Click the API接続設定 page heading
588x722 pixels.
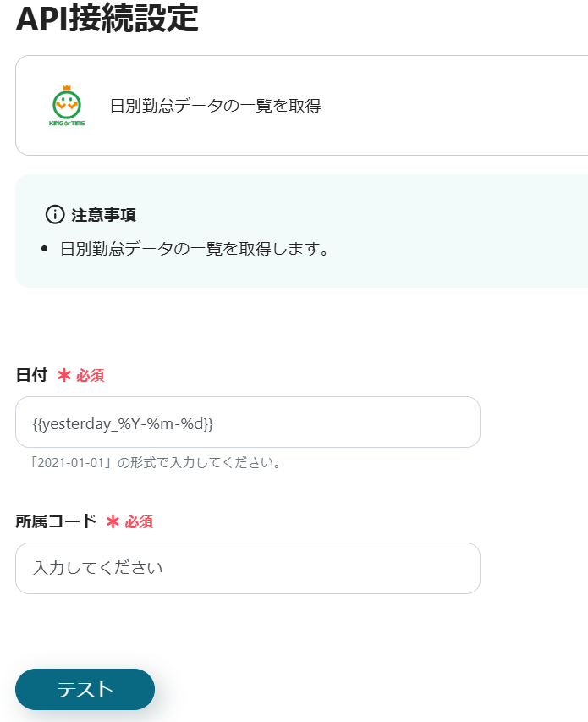(107, 19)
